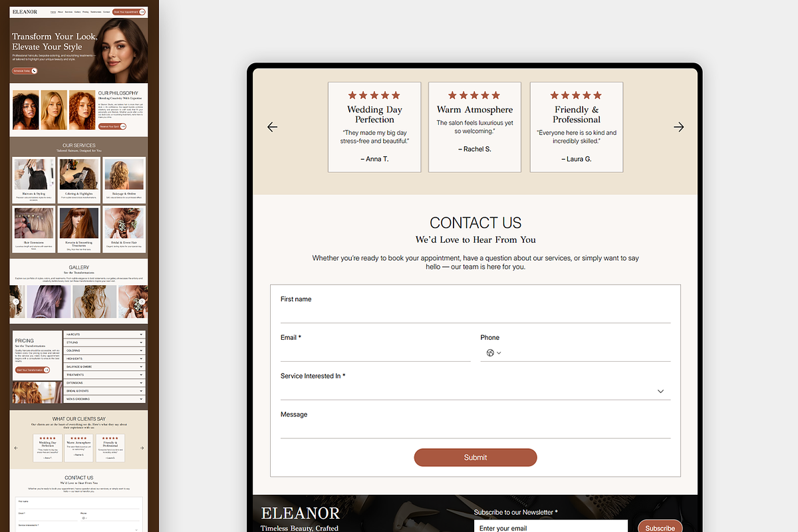Click the ELEANOR footer logo
This screenshot has width=798, height=532.
(301, 513)
